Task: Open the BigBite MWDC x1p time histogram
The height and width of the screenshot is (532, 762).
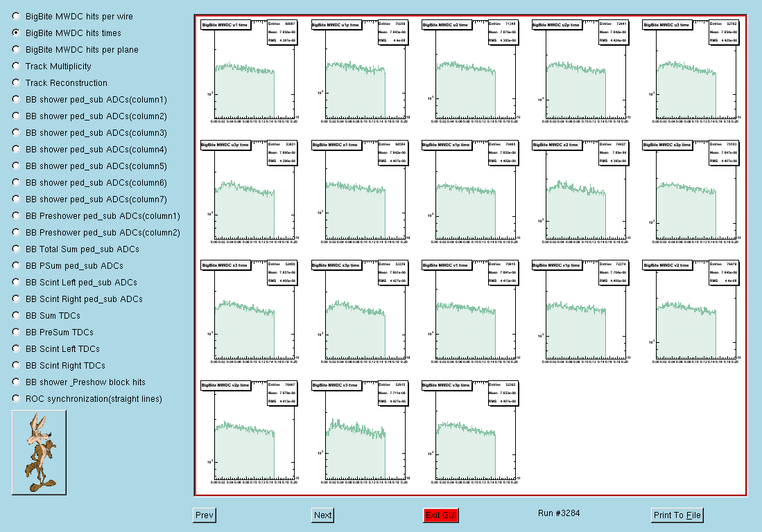Action: point(469,191)
